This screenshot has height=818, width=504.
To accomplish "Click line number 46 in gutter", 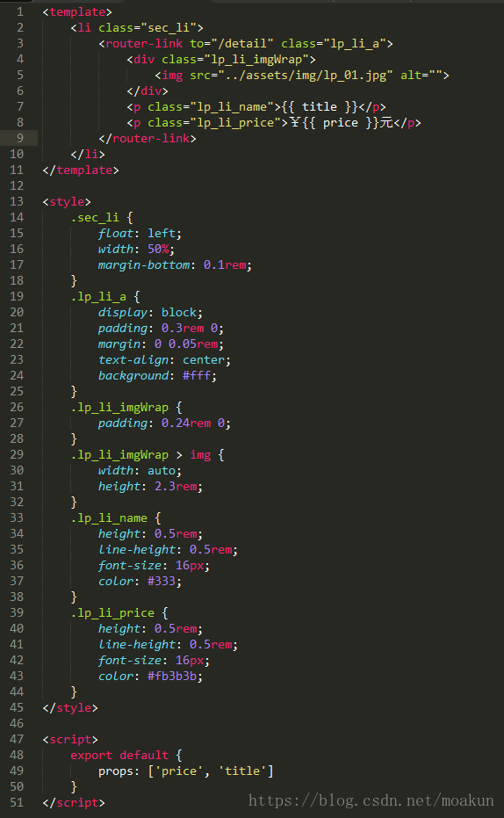I will [x=17, y=723].
